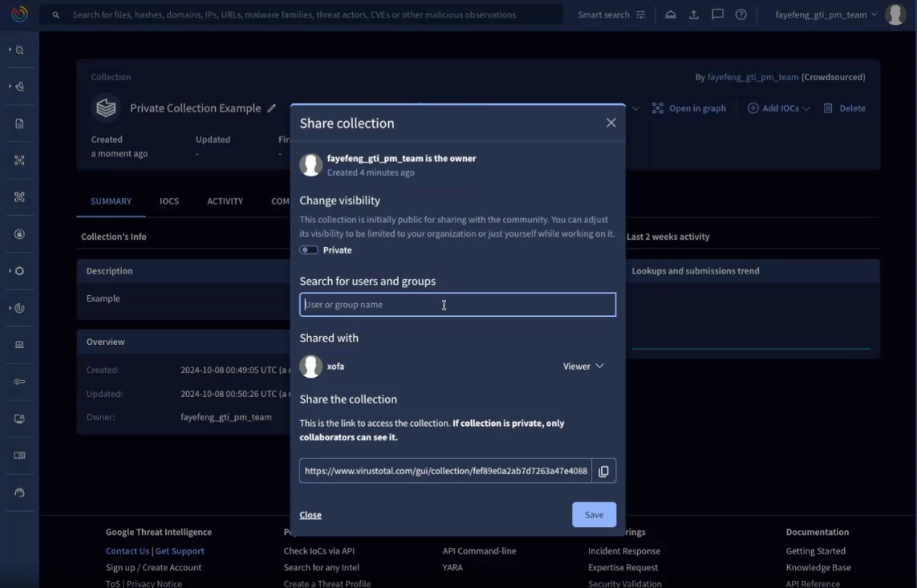Switch to the IOCS tab
Screen dimensions: 917x588
click(169, 201)
